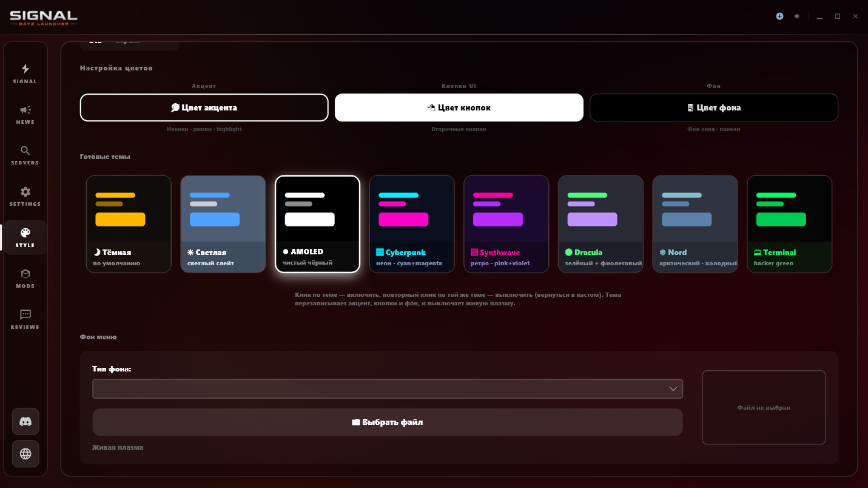Go to the Servers search section

pos(25,155)
